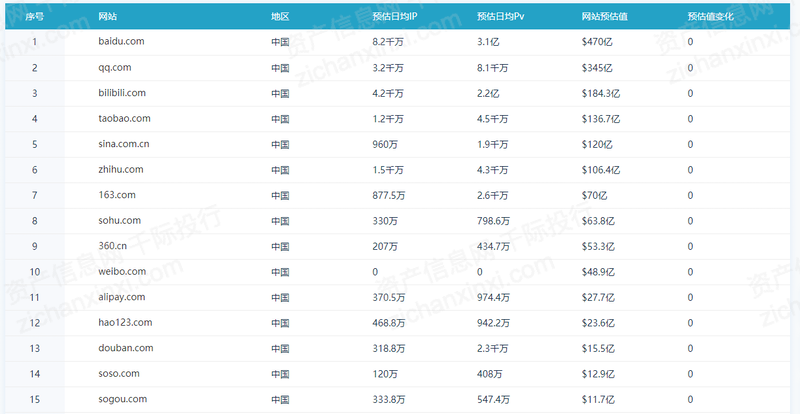The width and height of the screenshot is (800, 414).
Task: Open the sina.com.cn site entry
Action: 124,143
